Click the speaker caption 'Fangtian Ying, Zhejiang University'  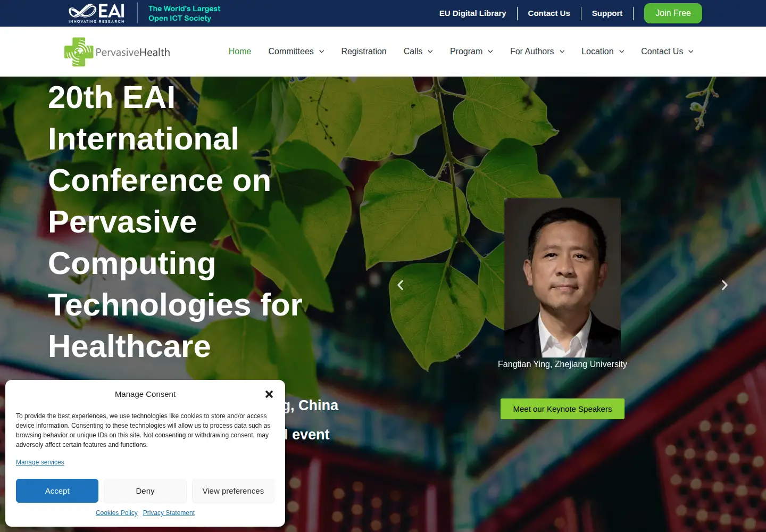pos(562,364)
